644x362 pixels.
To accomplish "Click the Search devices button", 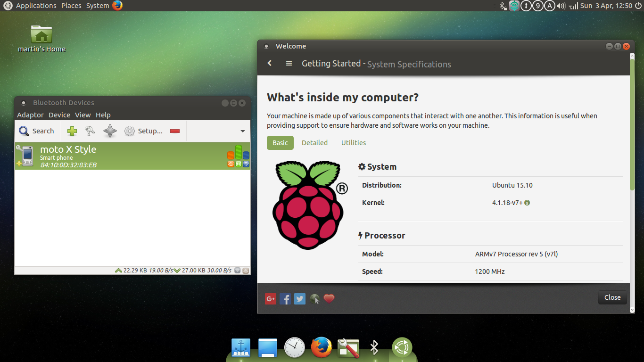I will point(36,131).
